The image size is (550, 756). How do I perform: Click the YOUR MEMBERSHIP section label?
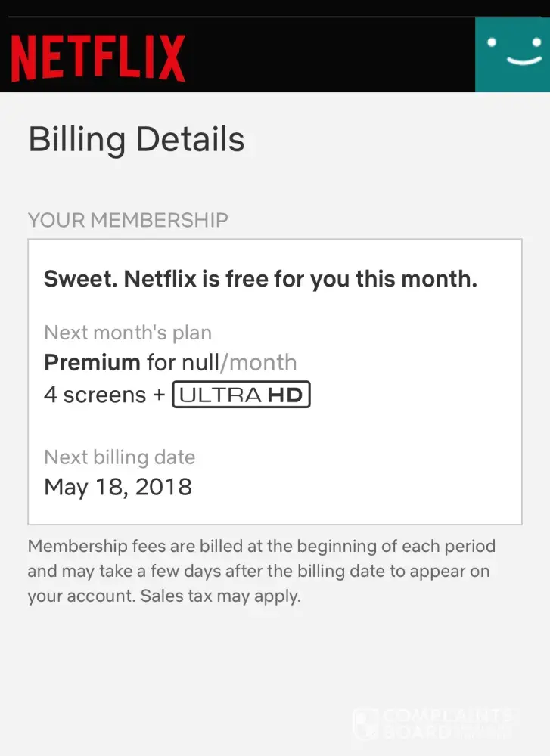point(128,220)
